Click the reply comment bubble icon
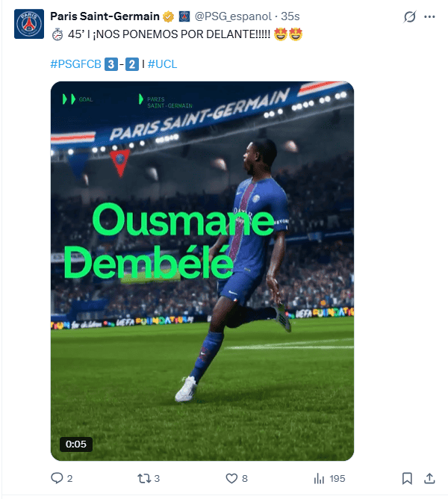448x499 pixels. (x=57, y=478)
